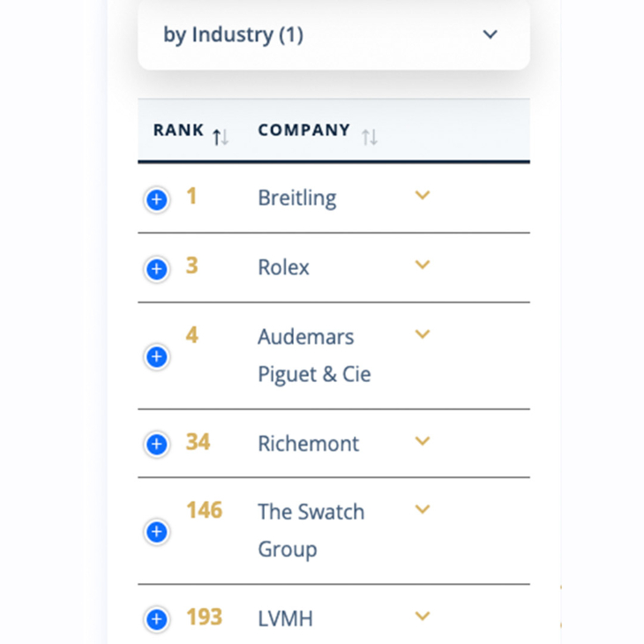This screenshot has height=644, width=644.
Task: Expand the Audemars Piguet row chevron
Action: (x=423, y=334)
